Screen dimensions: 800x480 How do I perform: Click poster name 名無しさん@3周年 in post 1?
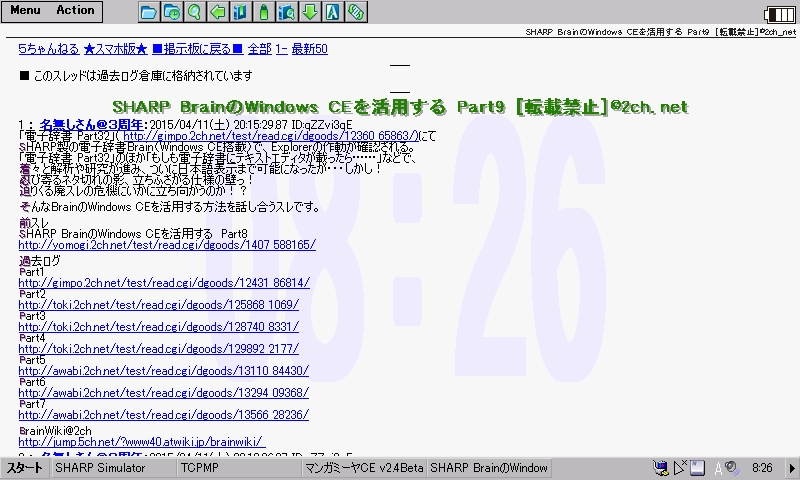[91, 124]
